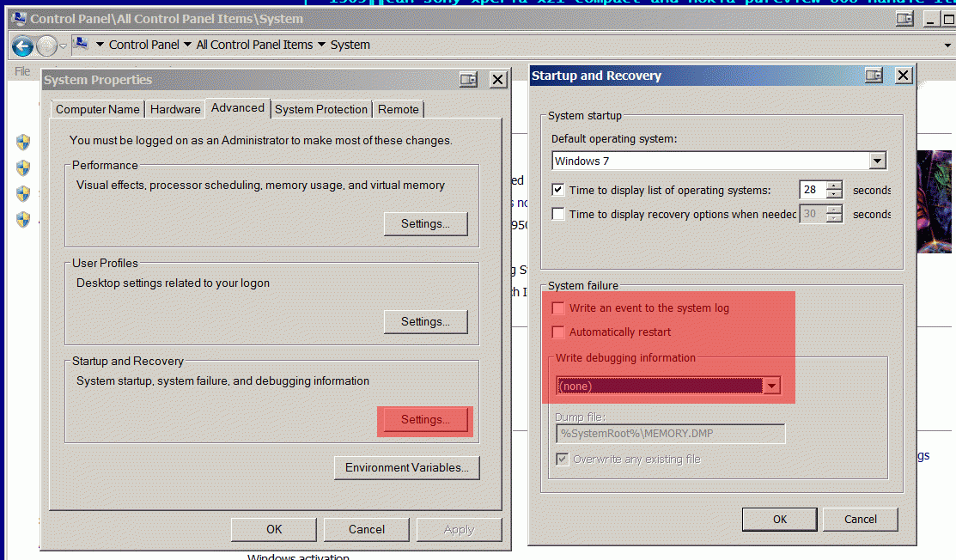
Task: Open Performance Settings button
Action: tap(425, 223)
